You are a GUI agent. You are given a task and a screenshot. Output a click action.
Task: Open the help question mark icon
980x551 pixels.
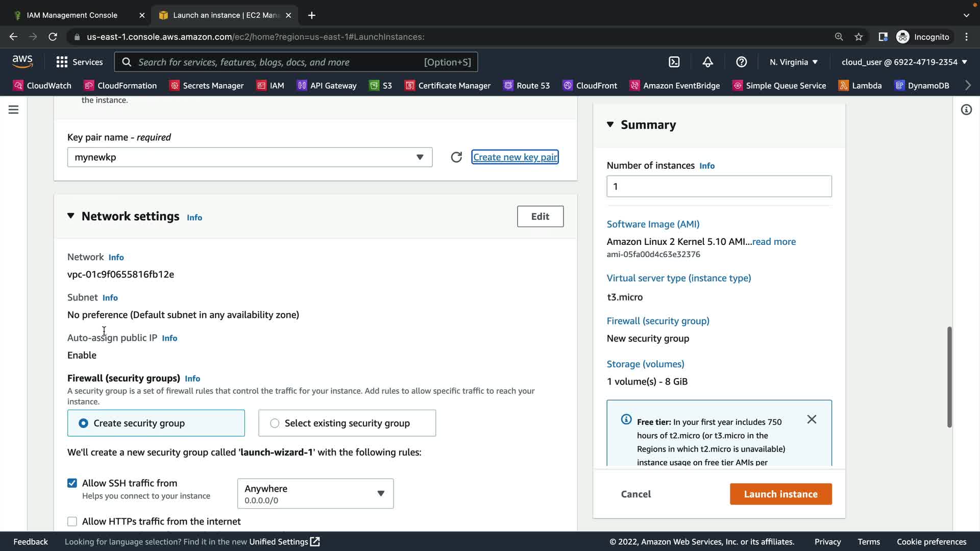point(741,62)
